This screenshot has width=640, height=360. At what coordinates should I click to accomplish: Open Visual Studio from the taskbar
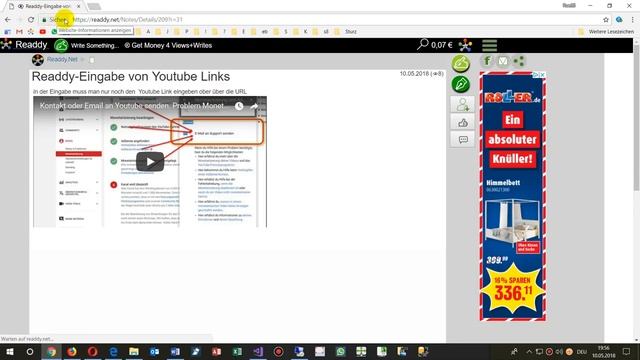[258, 351]
